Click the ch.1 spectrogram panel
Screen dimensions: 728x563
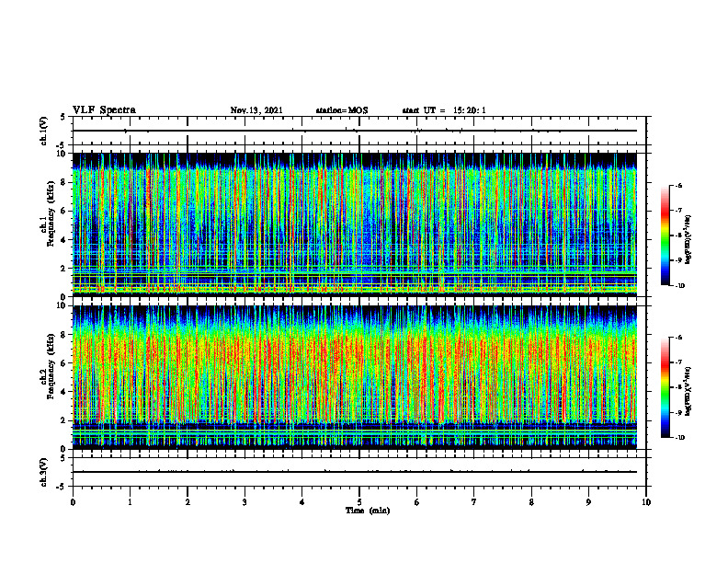coord(355,224)
